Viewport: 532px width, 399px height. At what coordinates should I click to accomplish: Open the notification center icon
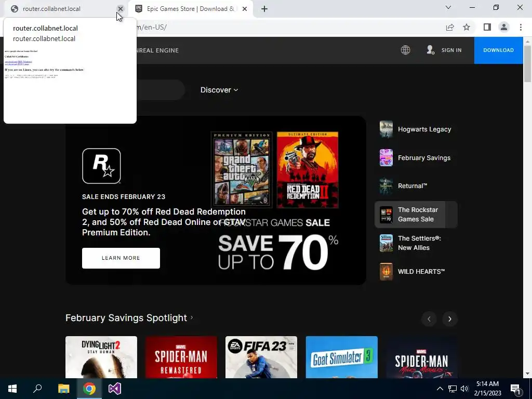click(x=516, y=389)
